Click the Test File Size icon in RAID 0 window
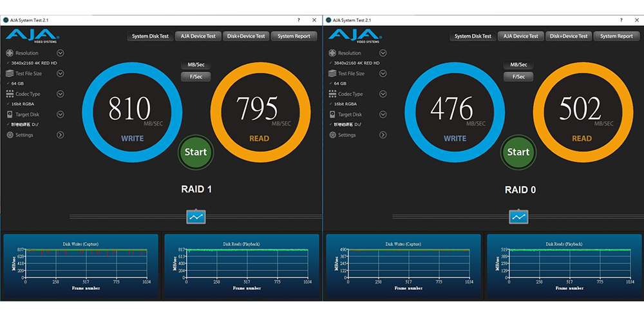This screenshot has width=644, height=322. coord(332,73)
